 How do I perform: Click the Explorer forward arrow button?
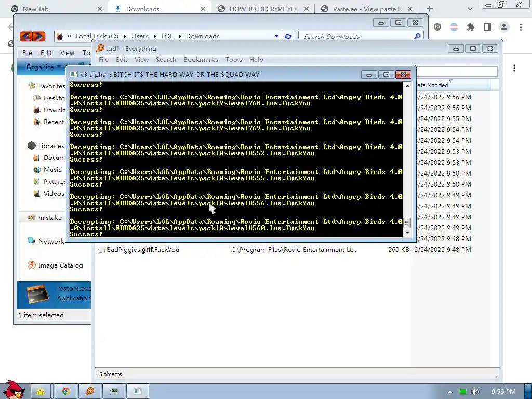click(x=39, y=36)
